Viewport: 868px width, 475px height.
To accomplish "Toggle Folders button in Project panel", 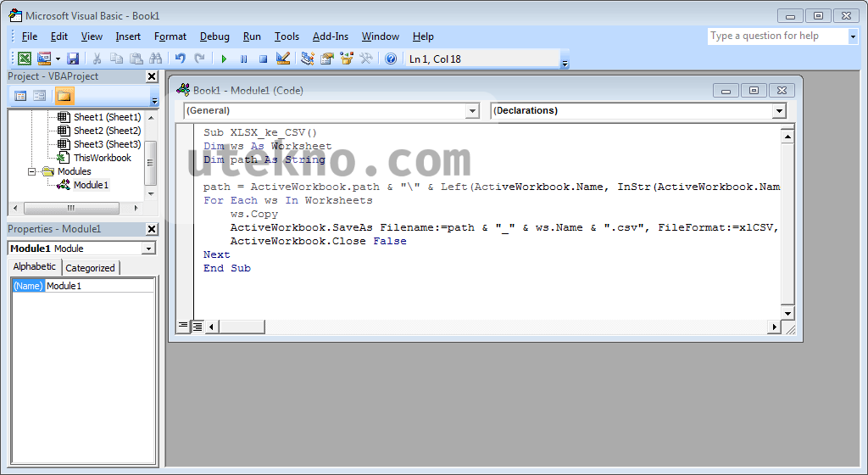I will [x=64, y=96].
